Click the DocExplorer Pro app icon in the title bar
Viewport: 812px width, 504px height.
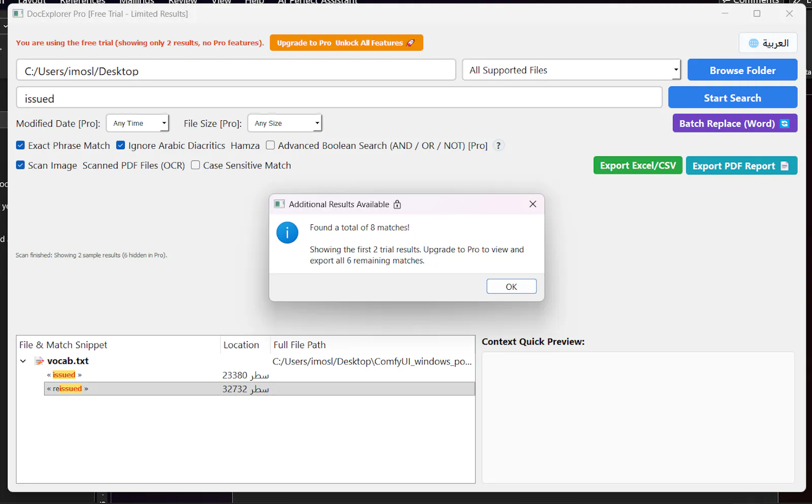pos(18,14)
